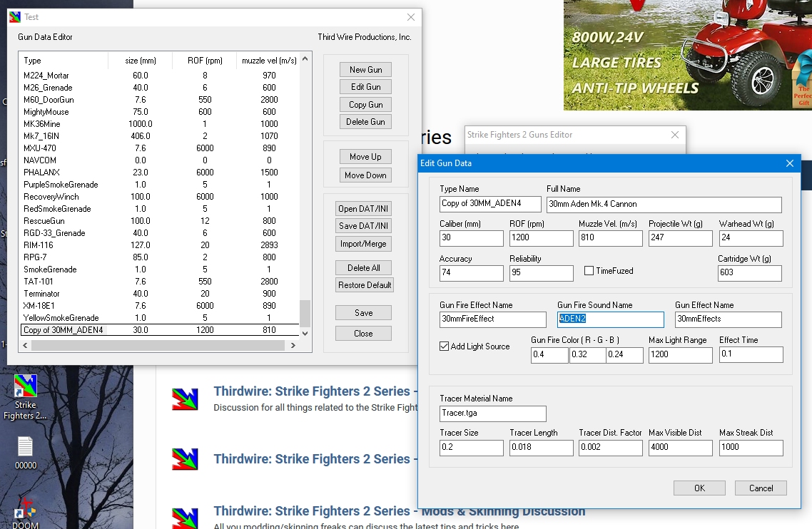Viewport: 812px width, 529px height.
Task: Click the New Gun button
Action: tap(365, 69)
